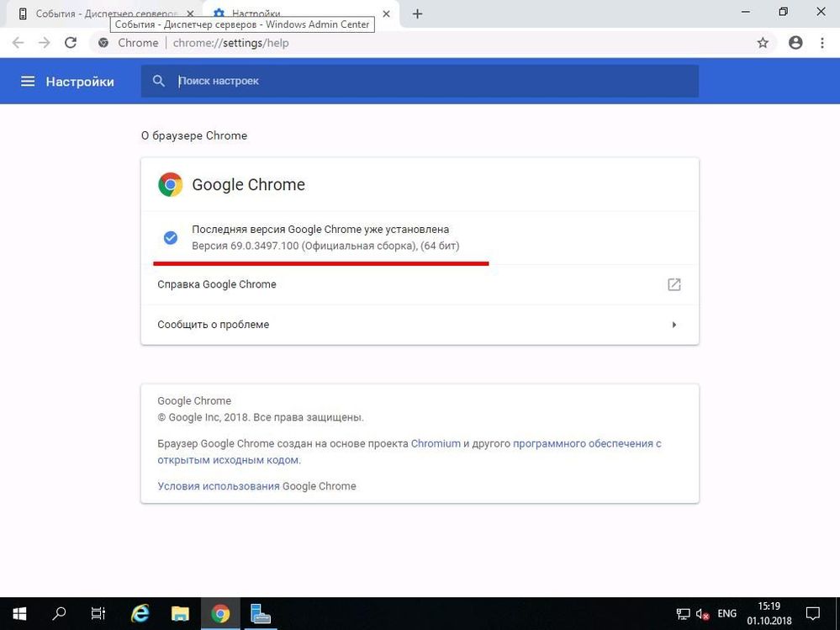Viewport: 840px width, 630px height.
Task: Open the Chrome three-dot menu
Action: click(822, 43)
